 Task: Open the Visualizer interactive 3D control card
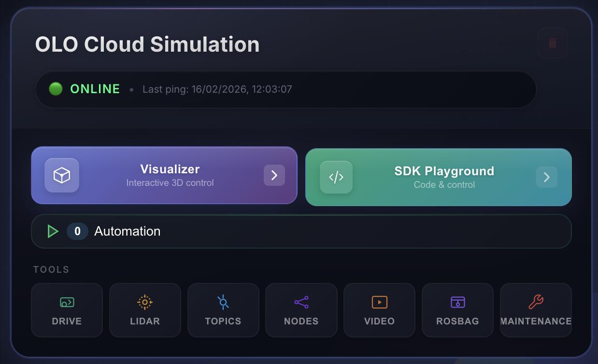point(164,175)
